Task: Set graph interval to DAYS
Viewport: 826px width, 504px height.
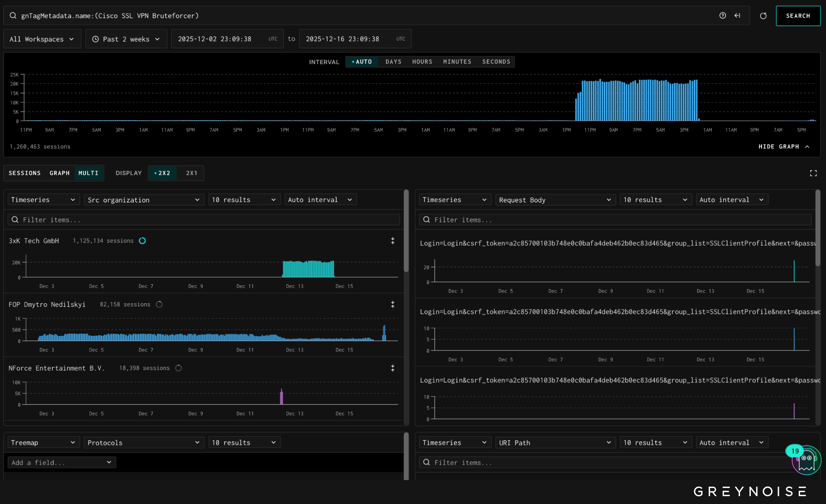Action: tap(393, 62)
